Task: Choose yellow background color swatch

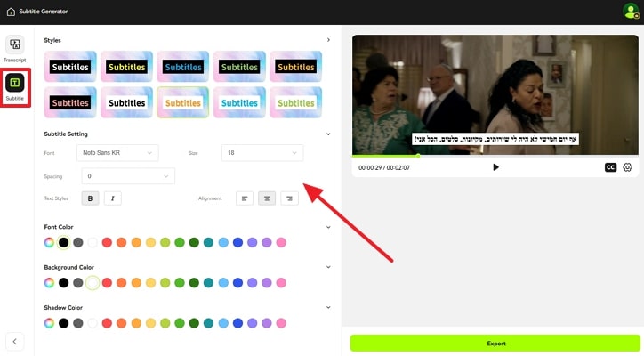Action: pos(150,283)
